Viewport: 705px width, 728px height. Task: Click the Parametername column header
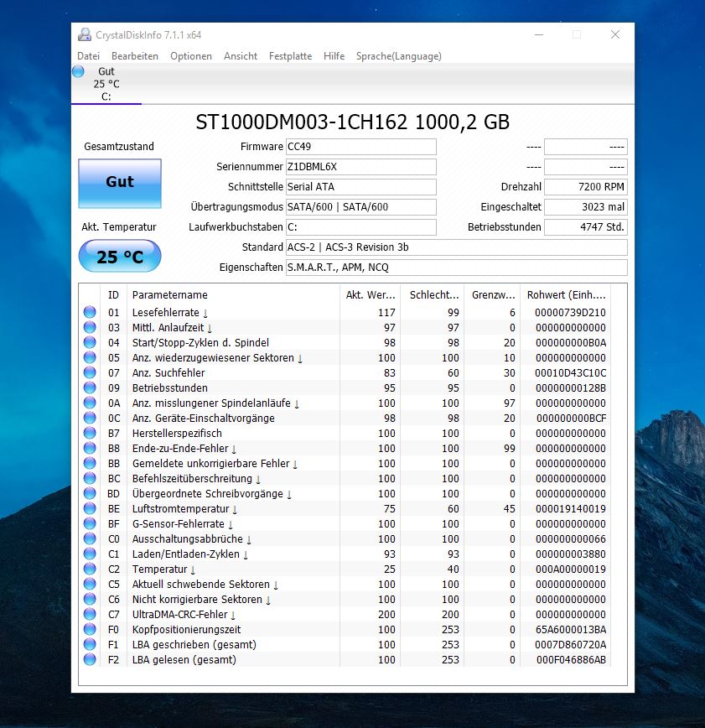click(x=233, y=295)
